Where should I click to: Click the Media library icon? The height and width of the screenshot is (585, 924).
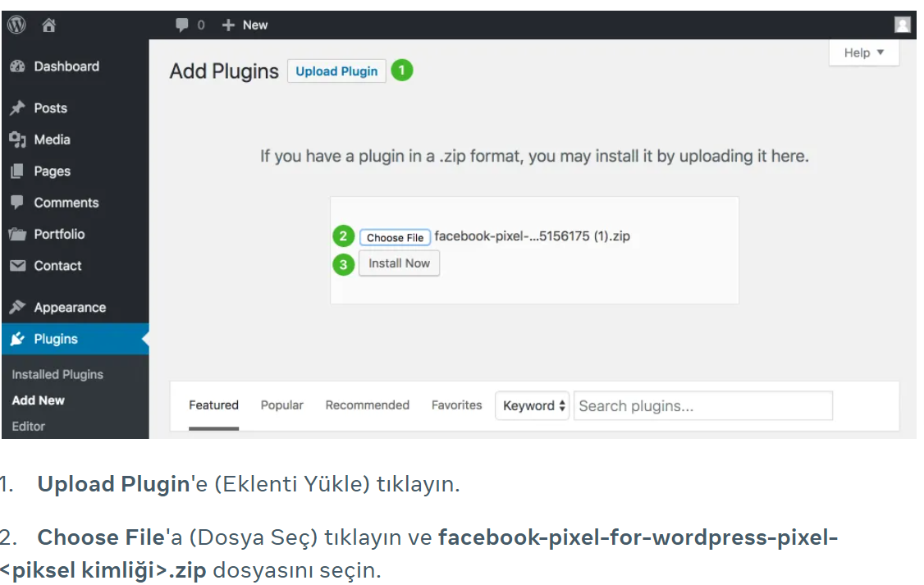(18, 139)
